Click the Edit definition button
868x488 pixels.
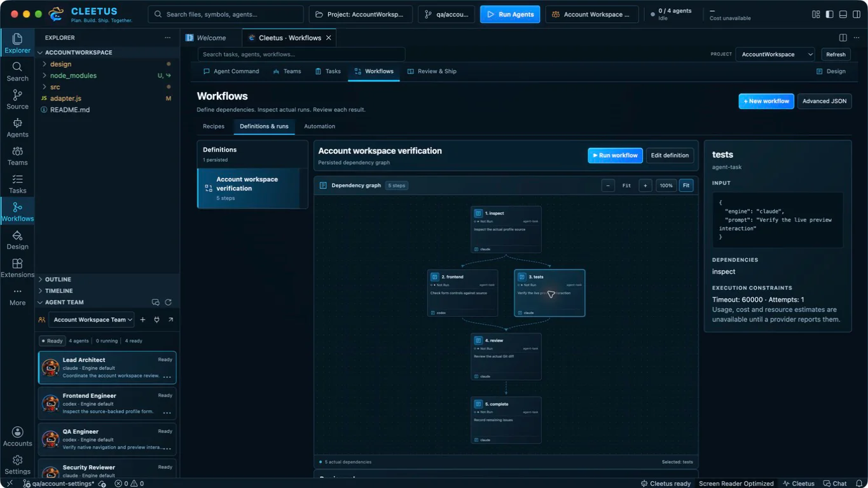(x=670, y=155)
